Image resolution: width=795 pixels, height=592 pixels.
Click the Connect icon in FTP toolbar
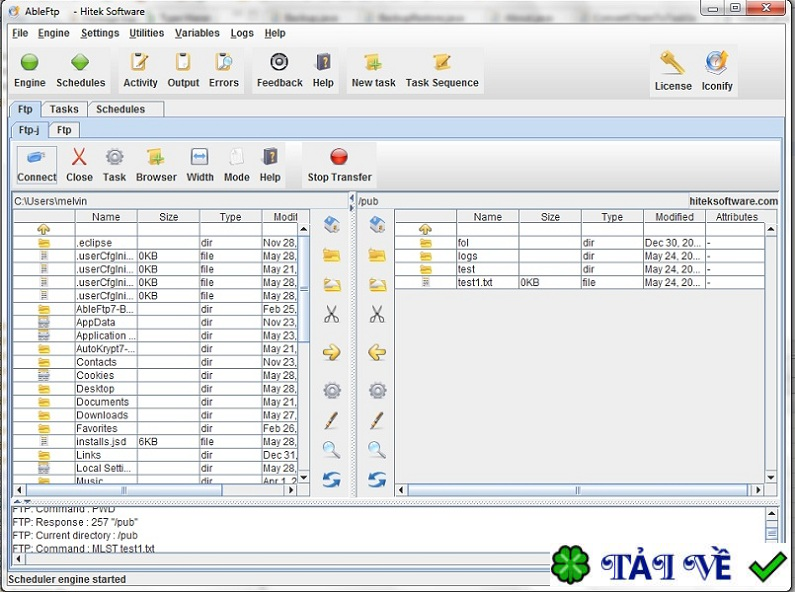click(x=36, y=164)
